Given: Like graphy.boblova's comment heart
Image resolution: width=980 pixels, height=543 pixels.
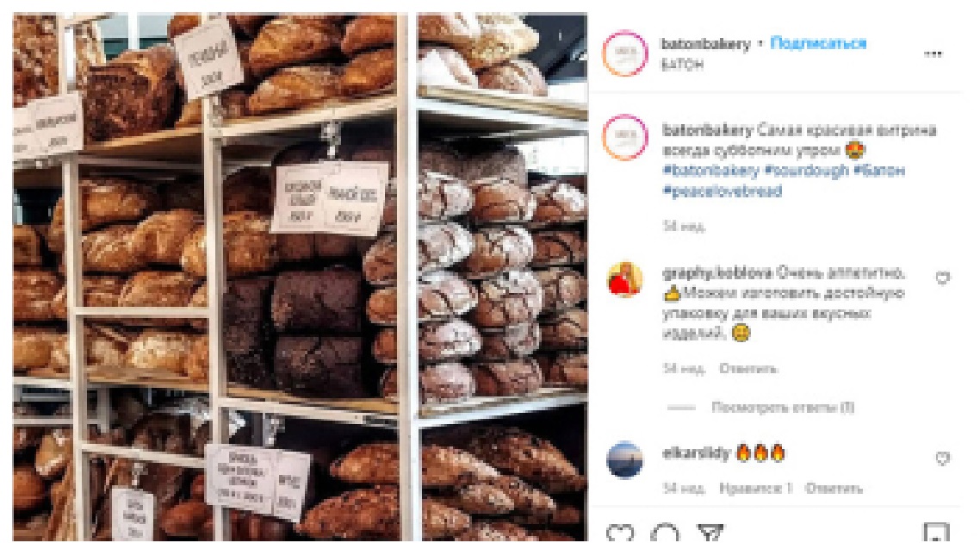Looking at the screenshot, I should pyautogui.click(x=942, y=278).
